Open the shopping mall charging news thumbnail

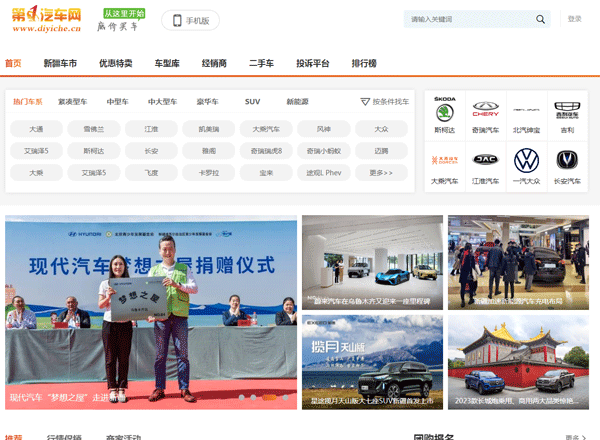(x=518, y=262)
